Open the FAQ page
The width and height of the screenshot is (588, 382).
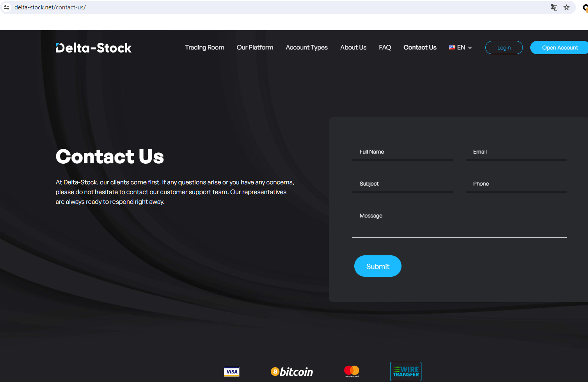[x=385, y=48]
